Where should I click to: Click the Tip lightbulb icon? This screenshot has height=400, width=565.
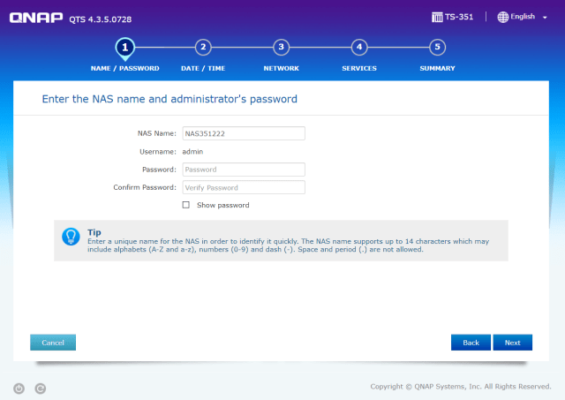pyautogui.click(x=71, y=237)
